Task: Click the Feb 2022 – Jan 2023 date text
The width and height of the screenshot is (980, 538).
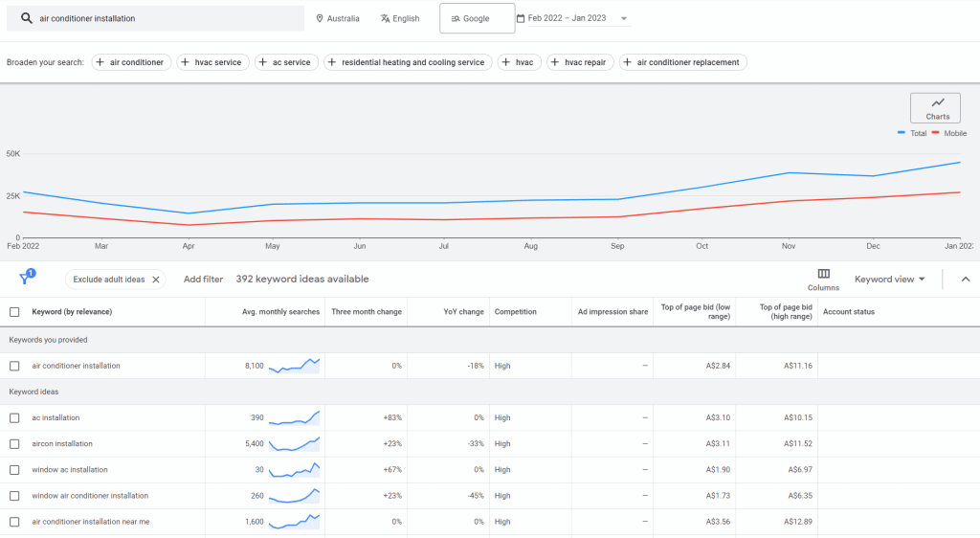Action: (567, 18)
